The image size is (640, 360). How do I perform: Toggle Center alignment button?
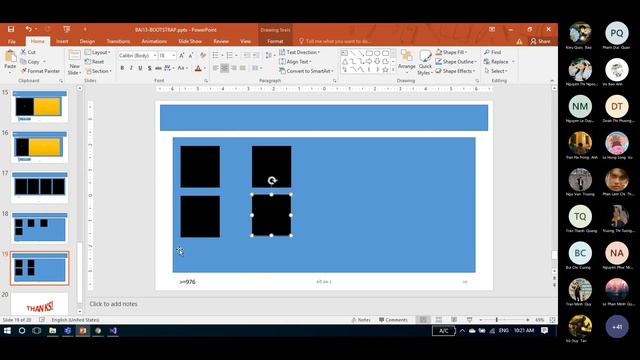point(224,68)
